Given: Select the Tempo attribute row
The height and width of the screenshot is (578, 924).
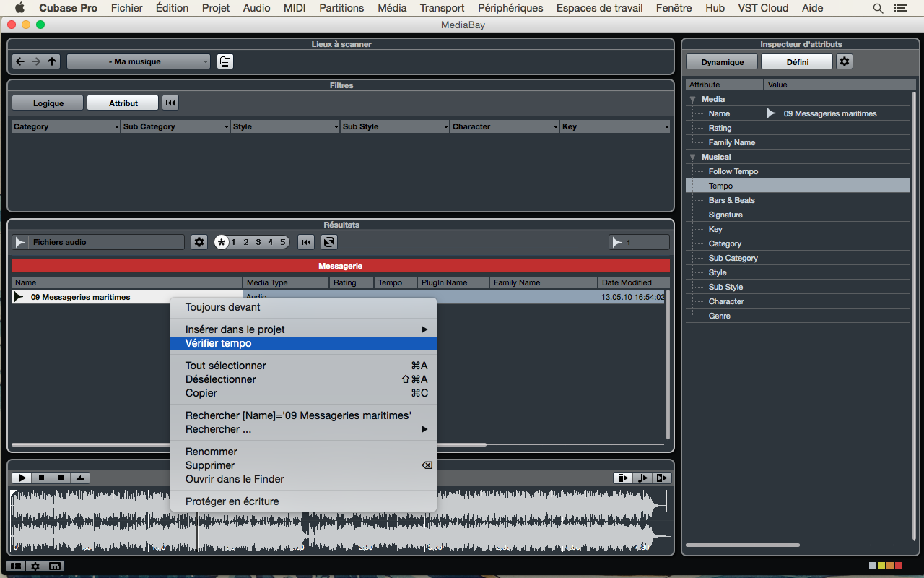Looking at the screenshot, I should click(x=798, y=186).
